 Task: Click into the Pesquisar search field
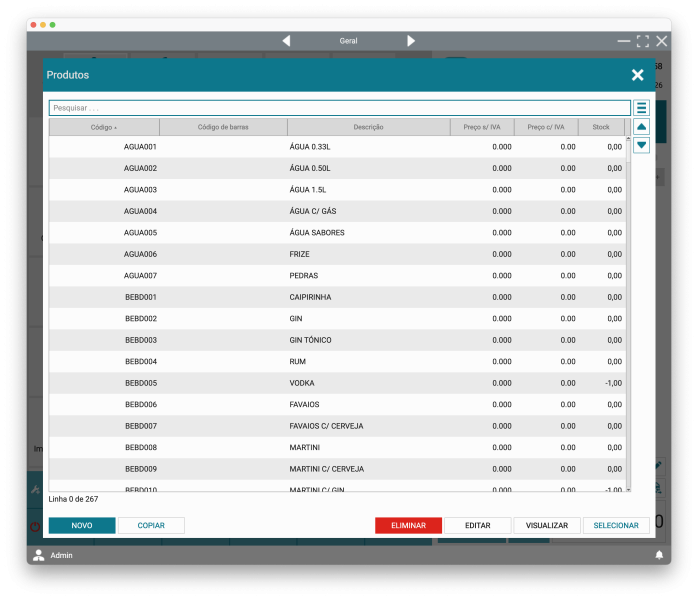tap(340, 108)
